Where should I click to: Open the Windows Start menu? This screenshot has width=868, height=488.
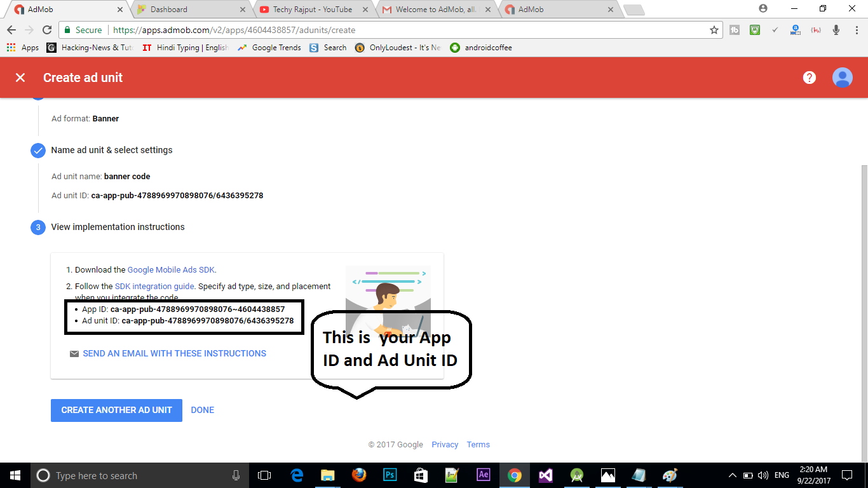coord(15,475)
